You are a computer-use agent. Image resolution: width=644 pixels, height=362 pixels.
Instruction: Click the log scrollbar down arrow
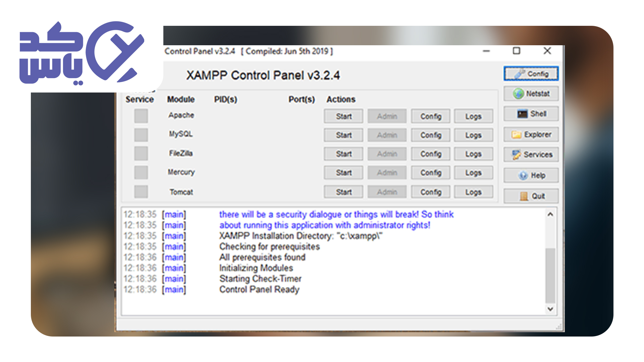click(550, 309)
